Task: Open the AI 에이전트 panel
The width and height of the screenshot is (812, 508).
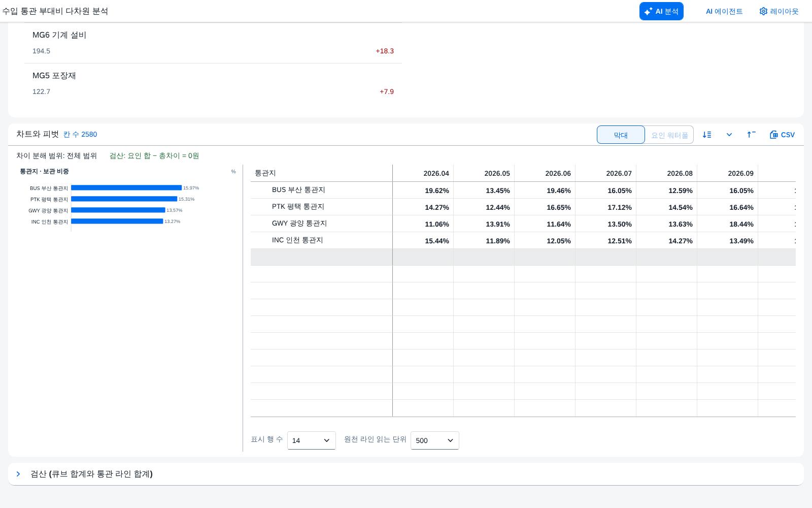Action: point(724,11)
